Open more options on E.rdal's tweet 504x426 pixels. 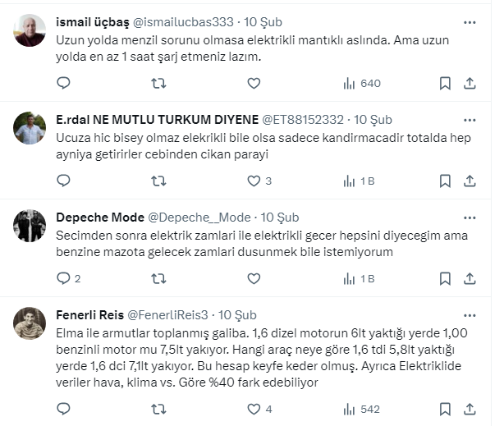(x=469, y=119)
